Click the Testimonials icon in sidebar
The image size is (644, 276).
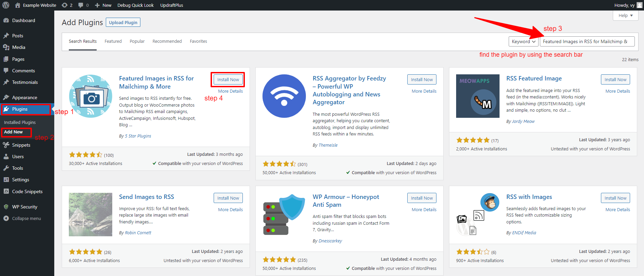(x=6, y=82)
